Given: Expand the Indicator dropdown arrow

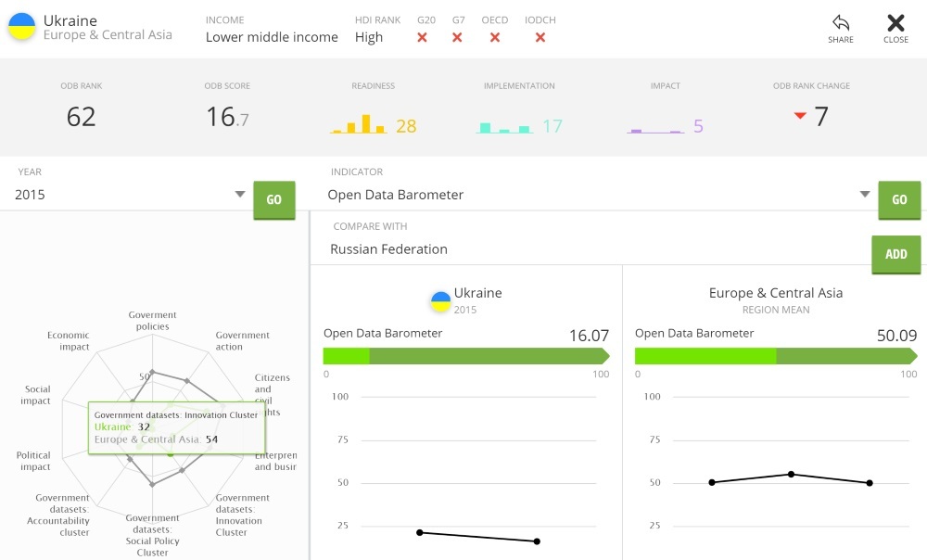Looking at the screenshot, I should click(865, 194).
